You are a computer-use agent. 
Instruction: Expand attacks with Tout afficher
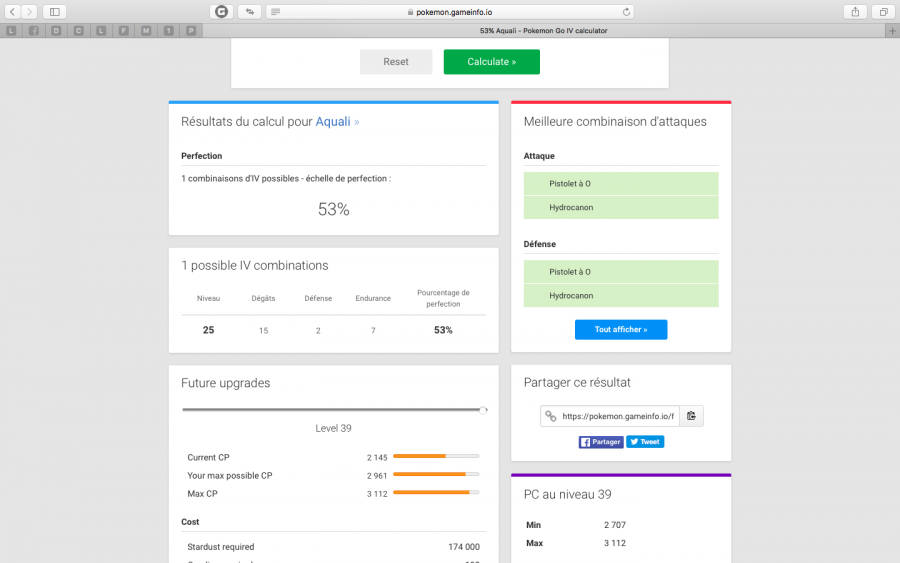[620, 330]
